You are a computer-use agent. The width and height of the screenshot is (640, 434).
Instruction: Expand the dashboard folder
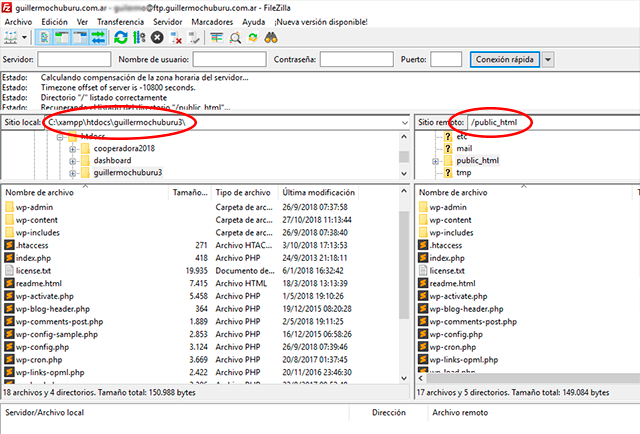pos(73,161)
